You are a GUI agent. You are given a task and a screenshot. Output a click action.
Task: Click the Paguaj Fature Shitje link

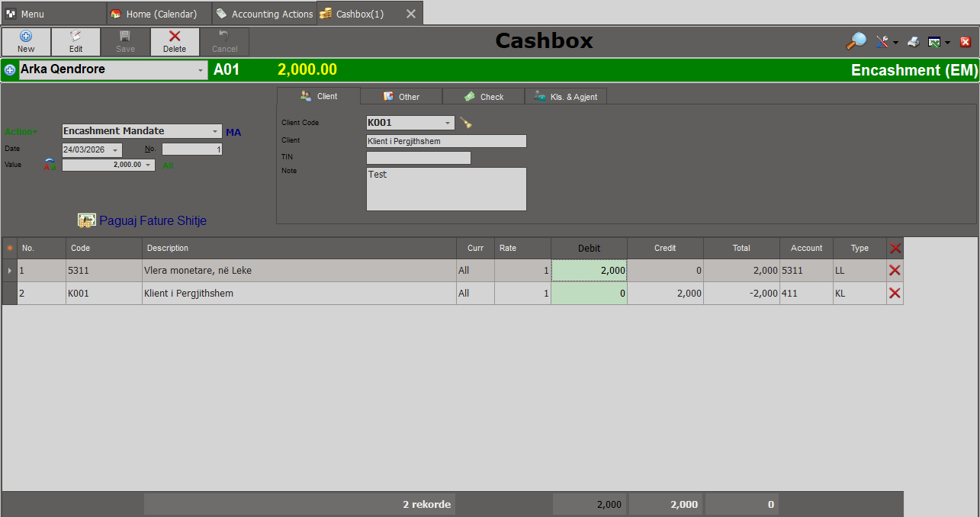click(x=153, y=221)
